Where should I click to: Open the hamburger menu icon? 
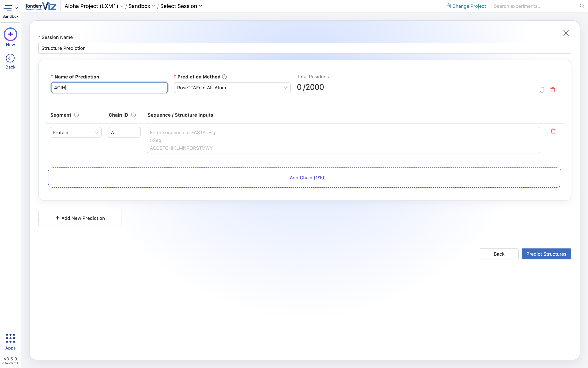[x=8, y=8]
